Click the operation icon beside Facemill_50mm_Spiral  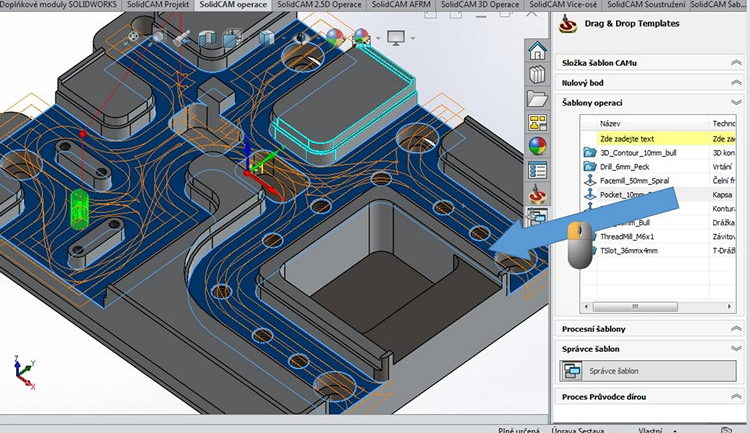pyautogui.click(x=590, y=180)
